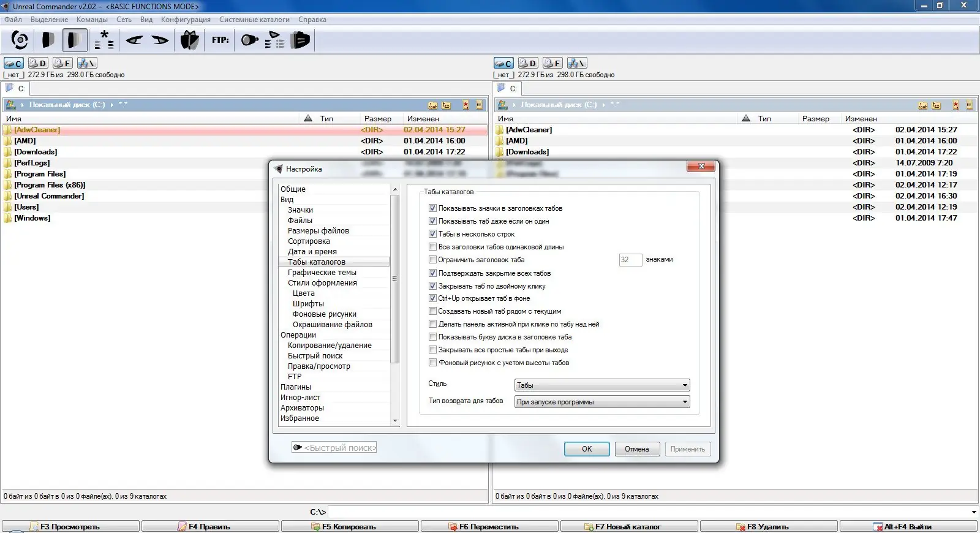This screenshot has height=533, width=980.
Task: Click the 'Быстрый поиск' field in settings
Action: click(334, 448)
